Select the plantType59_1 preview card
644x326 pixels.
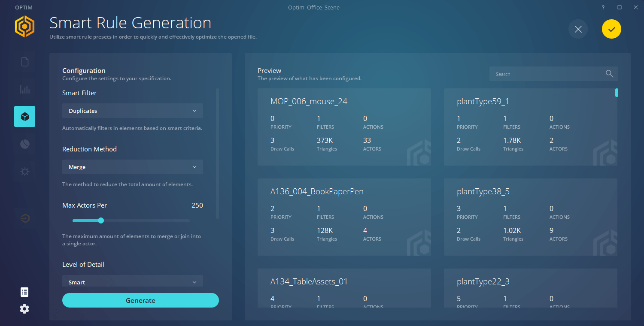530,127
